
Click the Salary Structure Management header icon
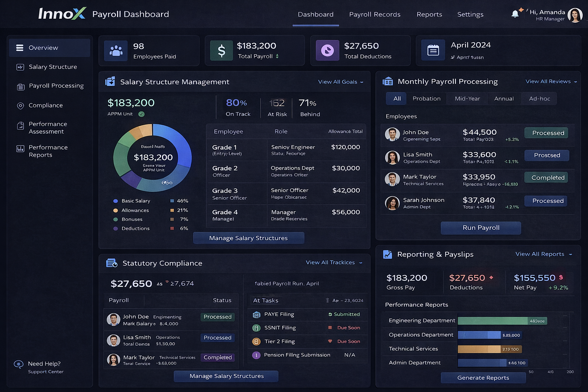coord(110,82)
